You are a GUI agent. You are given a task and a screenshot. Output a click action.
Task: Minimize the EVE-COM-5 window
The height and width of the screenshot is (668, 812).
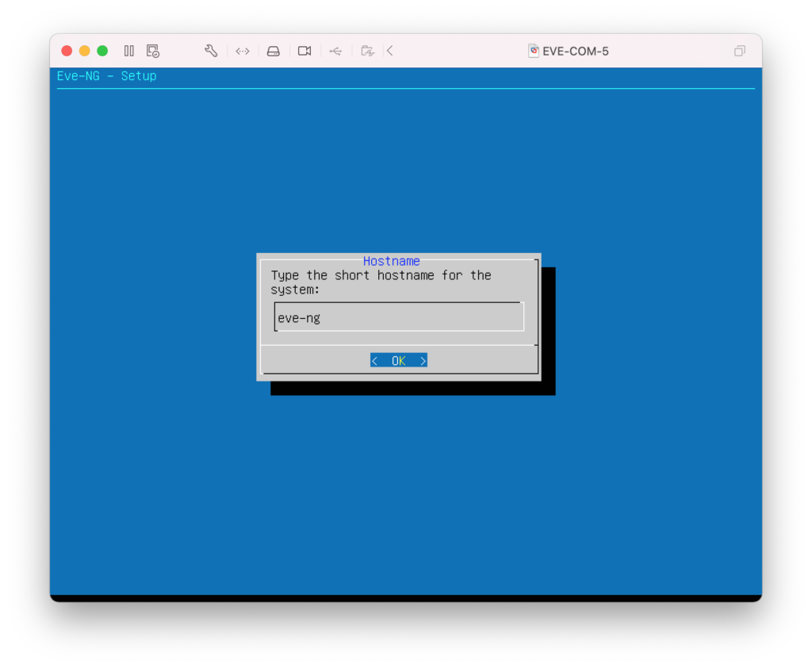tap(84, 51)
